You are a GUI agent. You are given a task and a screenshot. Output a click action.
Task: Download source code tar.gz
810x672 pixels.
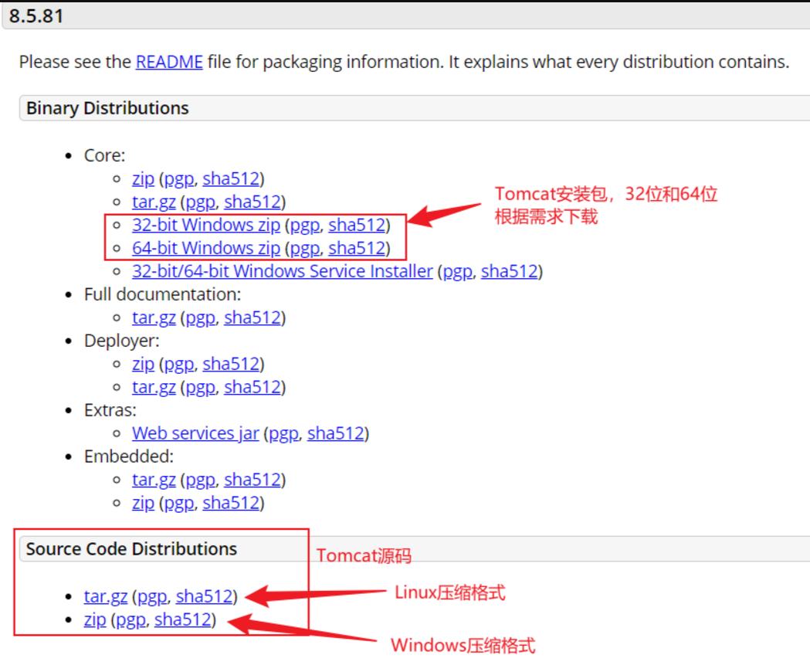(x=106, y=597)
